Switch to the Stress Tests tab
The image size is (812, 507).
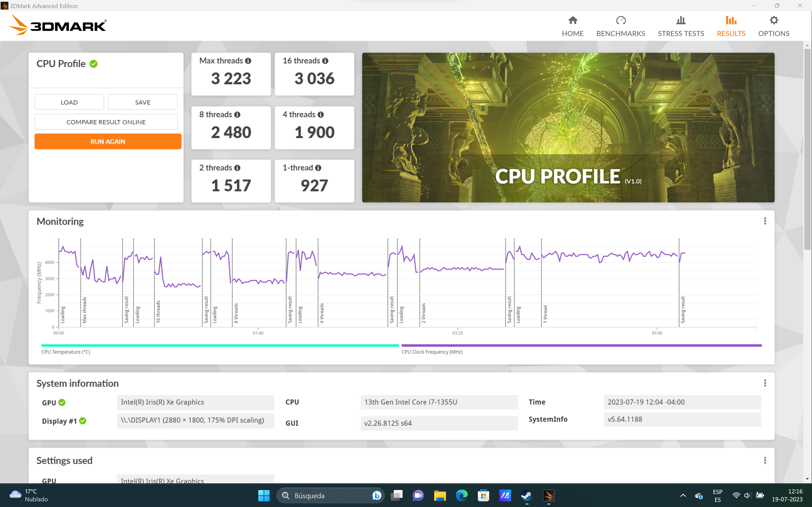(680, 26)
